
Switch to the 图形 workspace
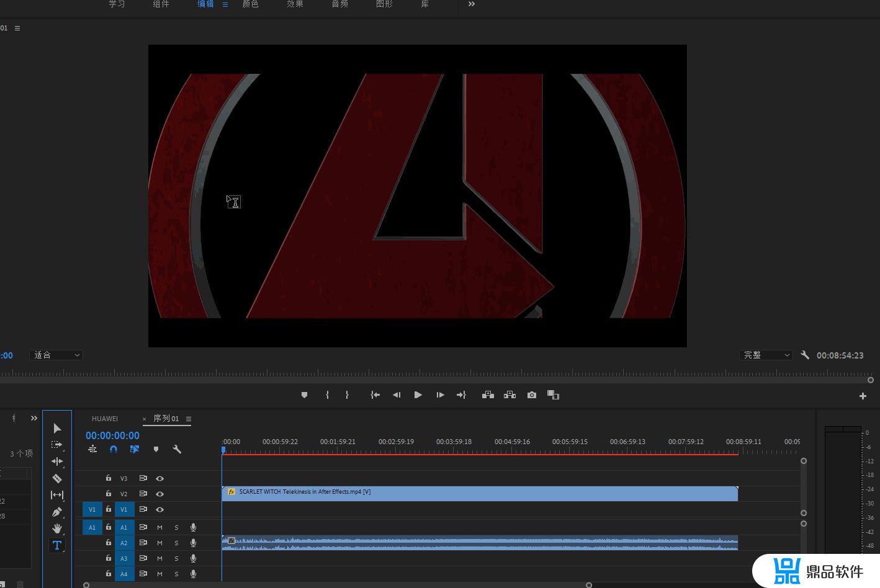click(384, 4)
